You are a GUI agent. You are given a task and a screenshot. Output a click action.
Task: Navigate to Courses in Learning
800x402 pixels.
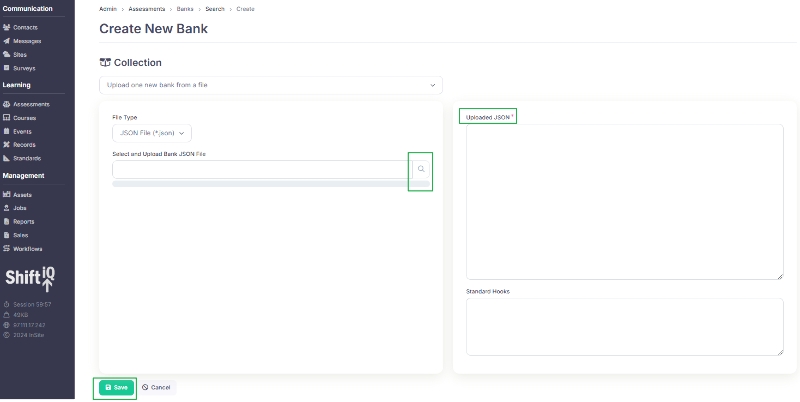coord(25,117)
